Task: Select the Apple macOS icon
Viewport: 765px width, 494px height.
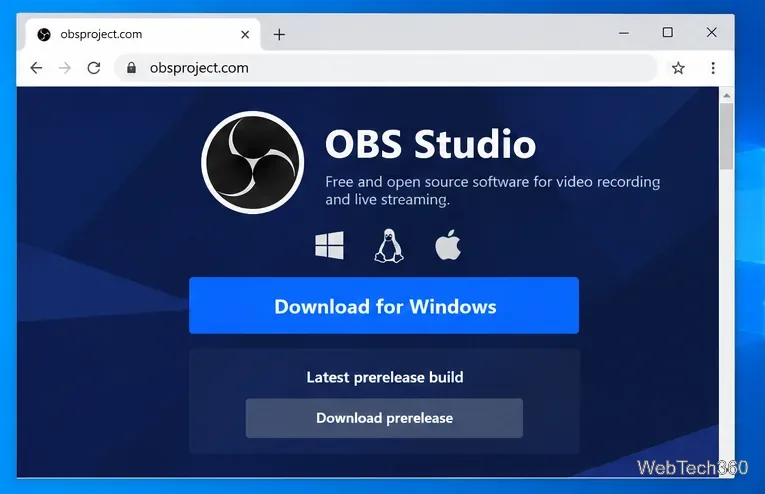Action: click(x=448, y=245)
